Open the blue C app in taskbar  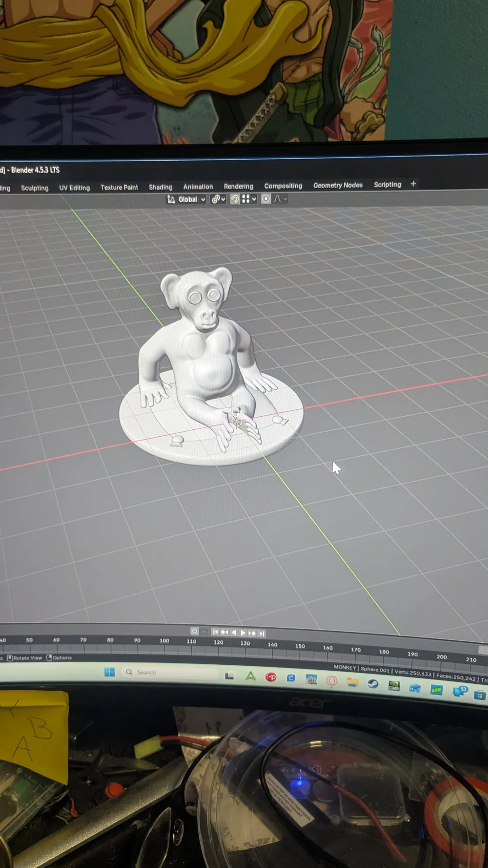pos(291,678)
